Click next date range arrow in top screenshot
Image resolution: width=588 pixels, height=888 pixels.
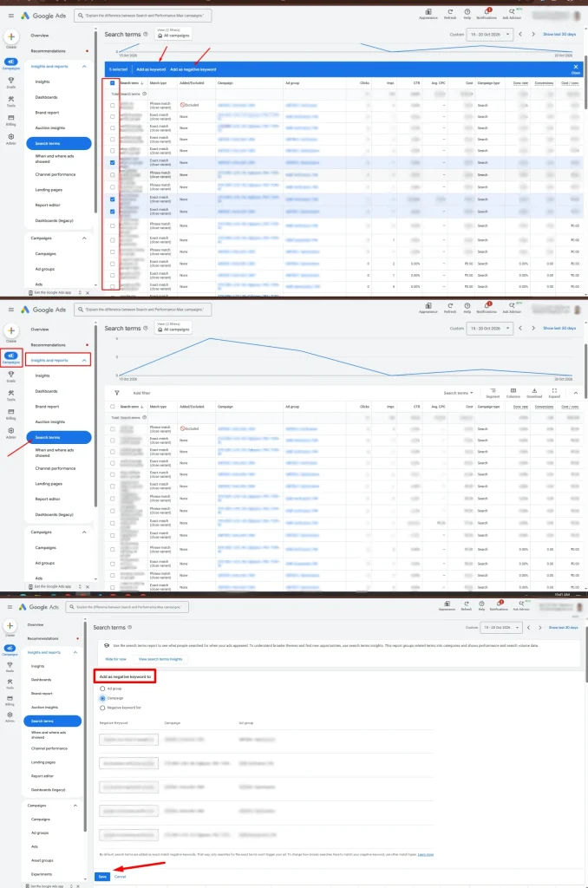point(533,35)
